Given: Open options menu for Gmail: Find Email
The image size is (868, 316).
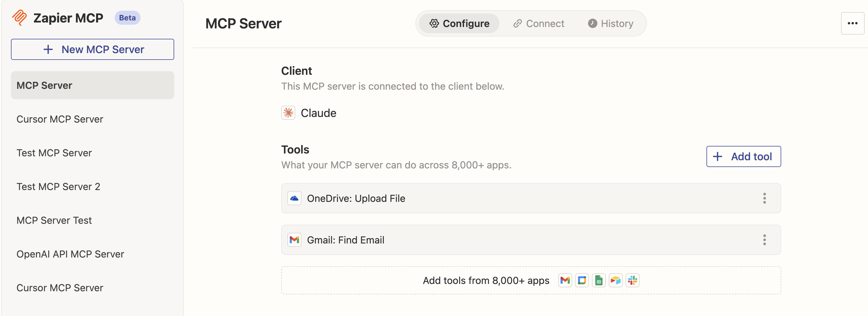Looking at the screenshot, I should 765,240.
